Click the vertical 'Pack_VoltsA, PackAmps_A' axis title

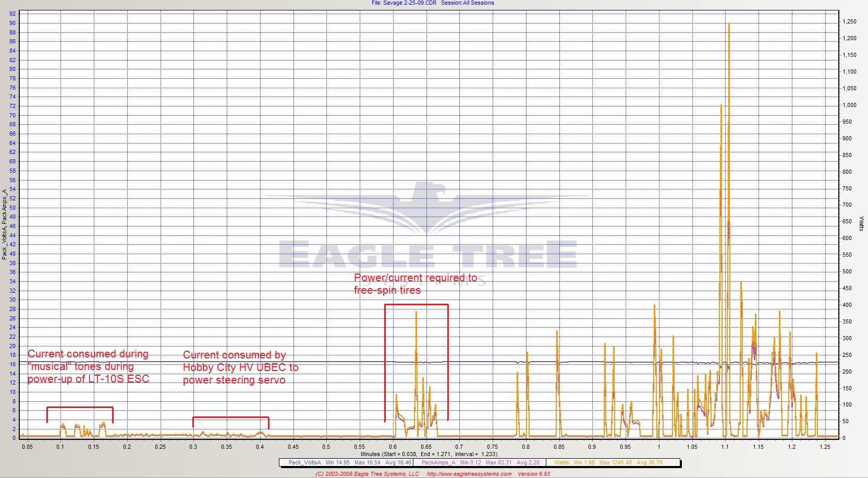click(x=4, y=225)
